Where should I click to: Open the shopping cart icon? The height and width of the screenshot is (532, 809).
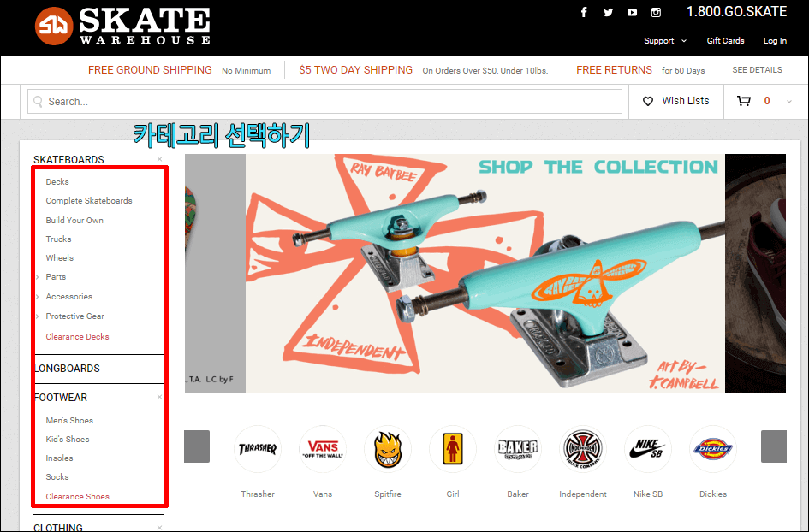743,101
